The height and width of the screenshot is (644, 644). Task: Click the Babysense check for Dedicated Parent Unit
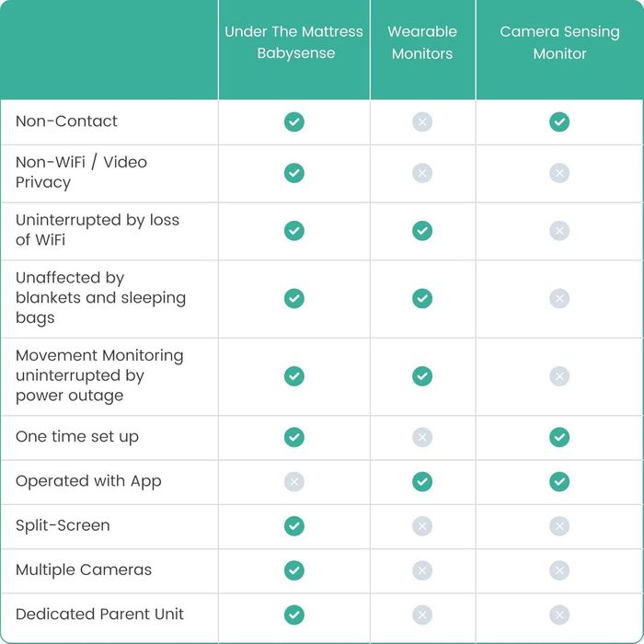pos(293,615)
